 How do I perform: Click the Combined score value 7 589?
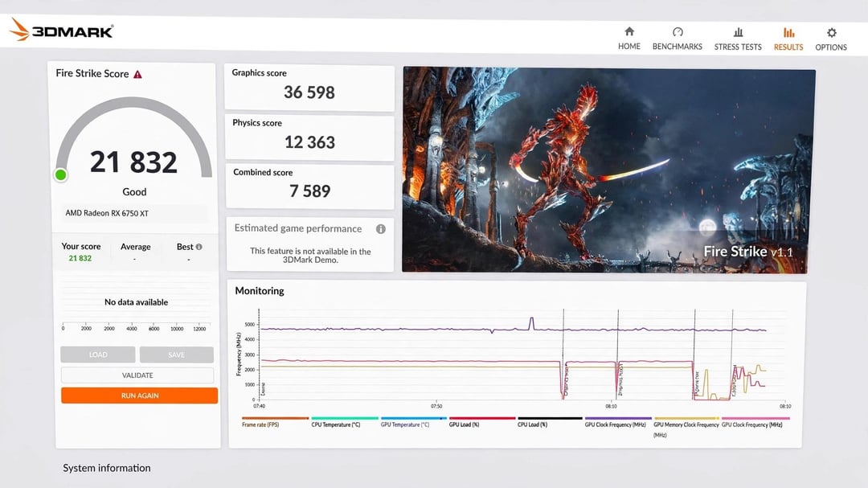pos(309,191)
